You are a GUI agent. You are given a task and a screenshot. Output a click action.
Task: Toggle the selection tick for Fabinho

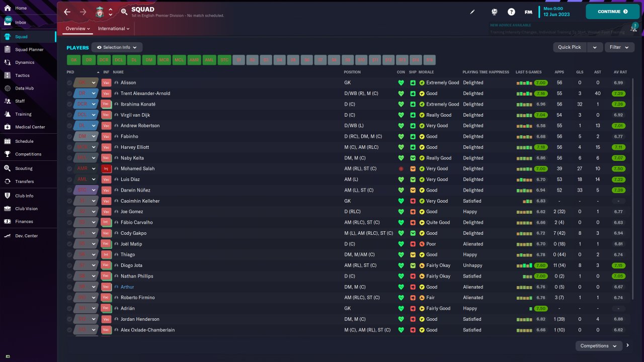pyautogui.click(x=69, y=136)
